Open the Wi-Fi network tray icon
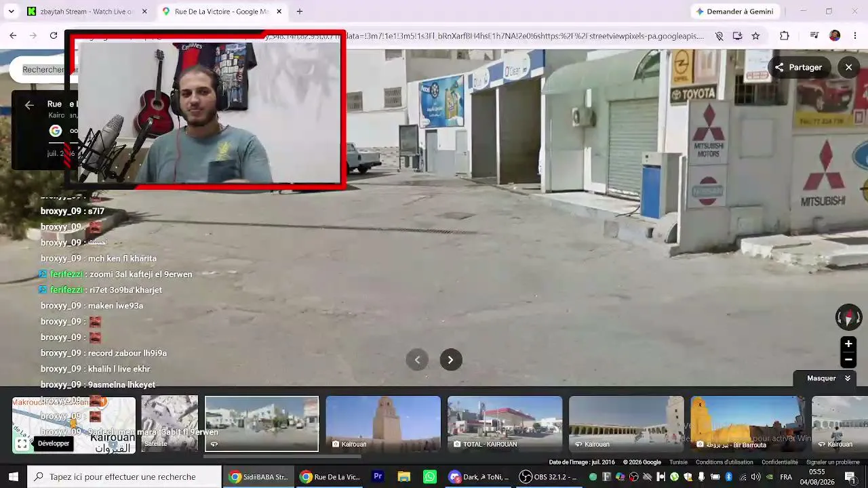Image resolution: width=868 pixels, height=488 pixels. click(x=743, y=477)
